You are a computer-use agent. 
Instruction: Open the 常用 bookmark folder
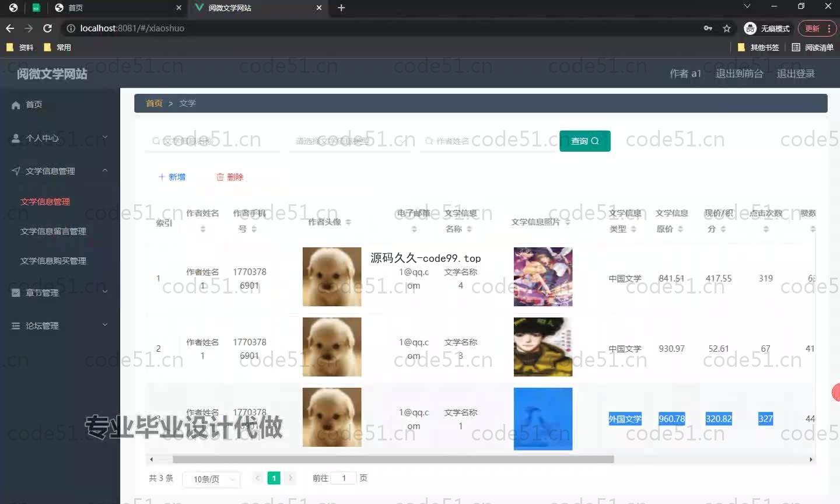57,47
